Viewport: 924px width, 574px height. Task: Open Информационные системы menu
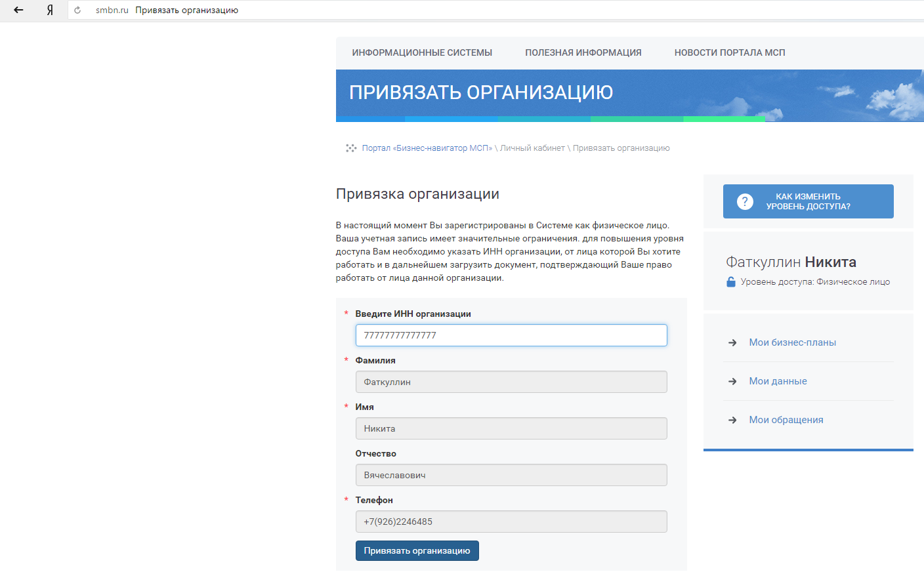tap(422, 52)
